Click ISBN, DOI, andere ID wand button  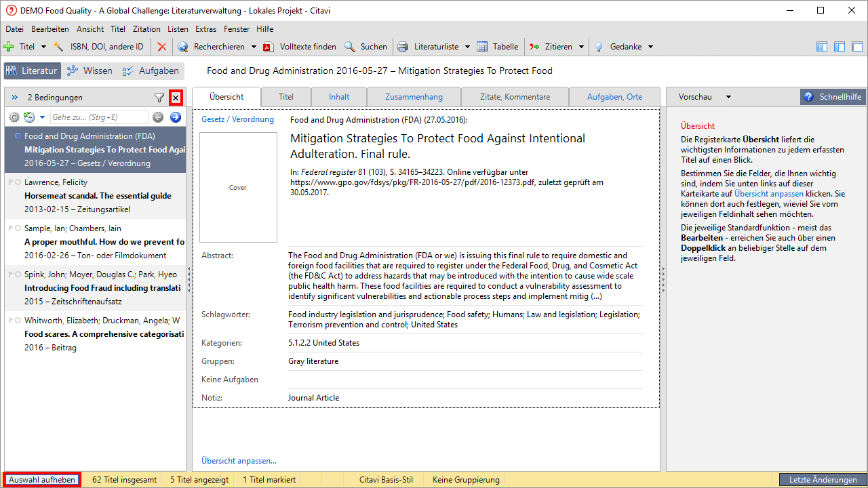99,47
